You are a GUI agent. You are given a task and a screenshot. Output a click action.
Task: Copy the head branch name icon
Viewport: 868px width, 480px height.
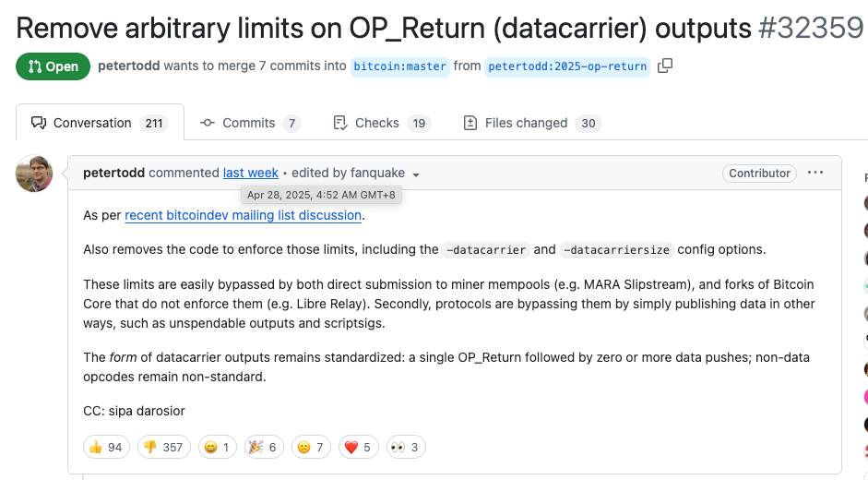click(665, 66)
